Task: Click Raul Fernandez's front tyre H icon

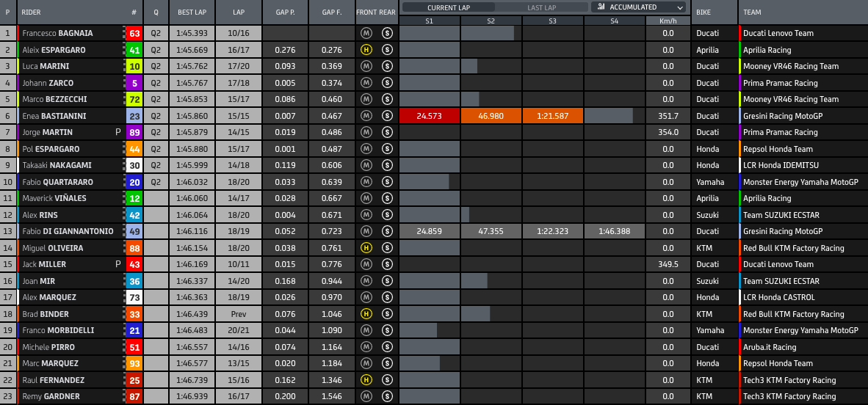Action: click(x=366, y=380)
